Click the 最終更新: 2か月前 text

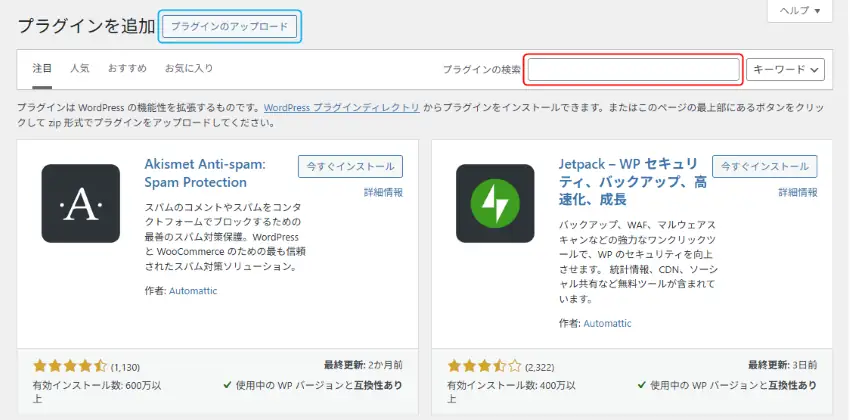point(363,365)
